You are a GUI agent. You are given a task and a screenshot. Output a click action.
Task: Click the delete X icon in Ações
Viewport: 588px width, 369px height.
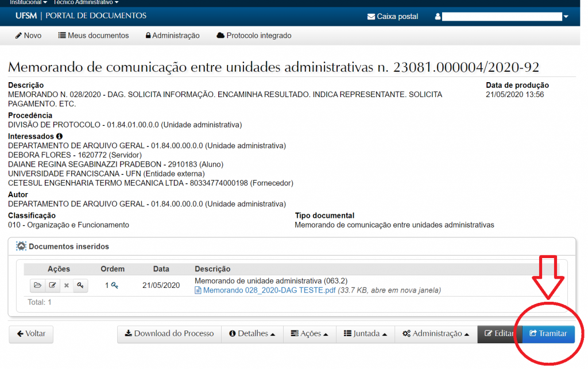tap(67, 285)
